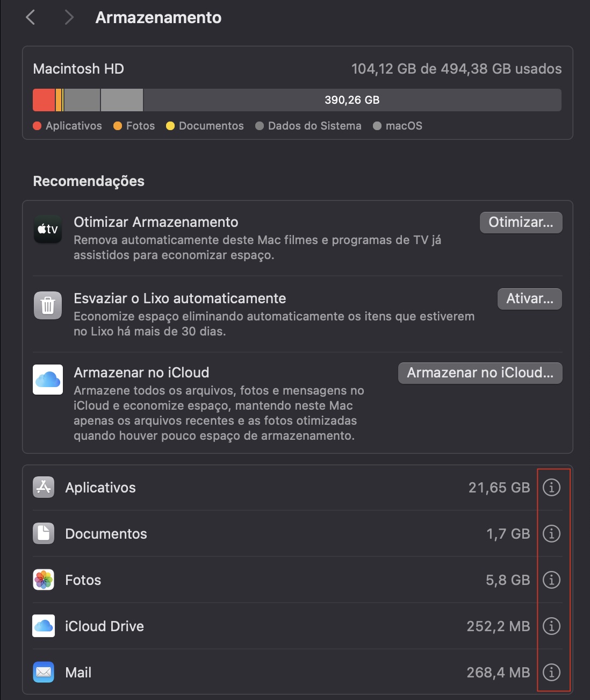Open info details for iCloud Drive
Screen dimensions: 590x700
[x=551, y=626]
